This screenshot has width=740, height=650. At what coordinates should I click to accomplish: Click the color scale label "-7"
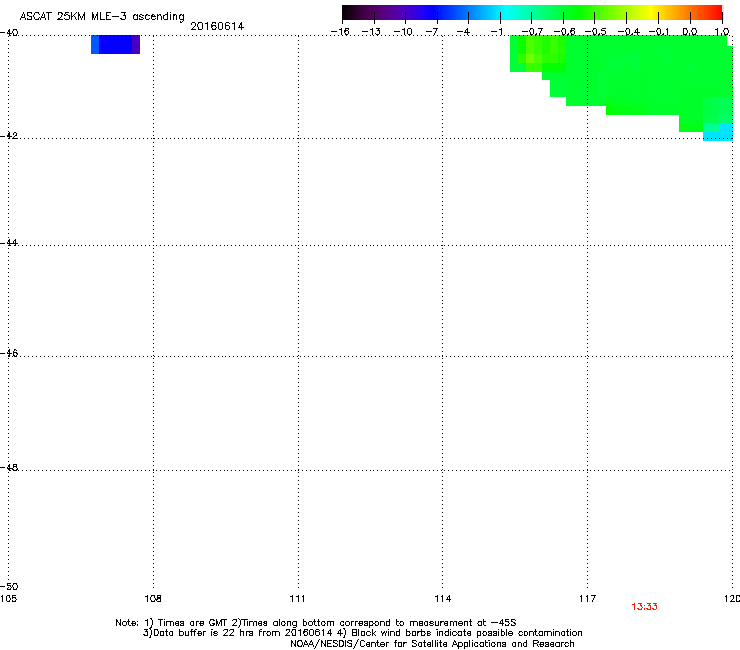pyautogui.click(x=432, y=32)
